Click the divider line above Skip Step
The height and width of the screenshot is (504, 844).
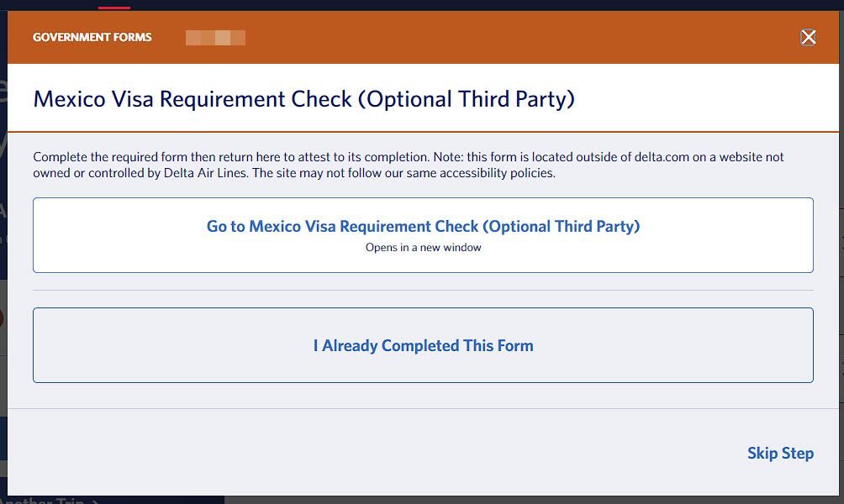[423, 409]
